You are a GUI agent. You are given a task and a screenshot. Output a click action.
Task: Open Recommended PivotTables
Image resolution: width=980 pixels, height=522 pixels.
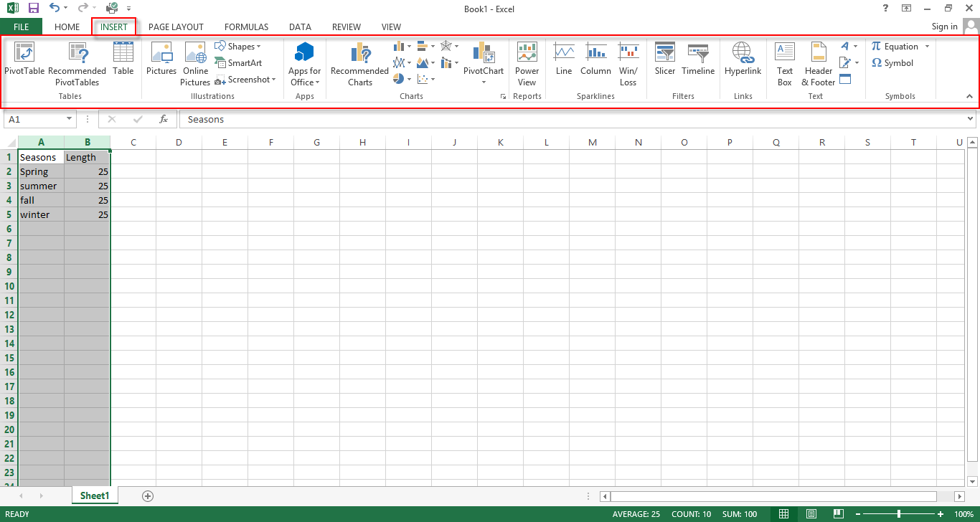(x=77, y=65)
